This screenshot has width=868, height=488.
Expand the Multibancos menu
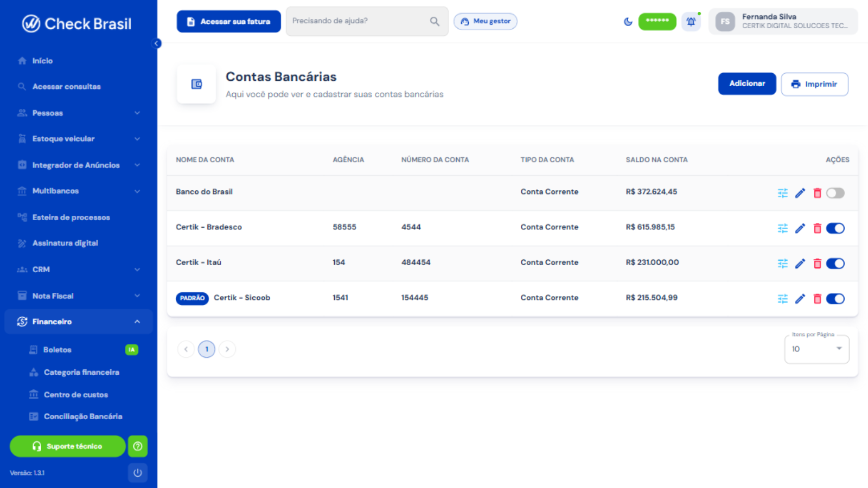pos(79,191)
